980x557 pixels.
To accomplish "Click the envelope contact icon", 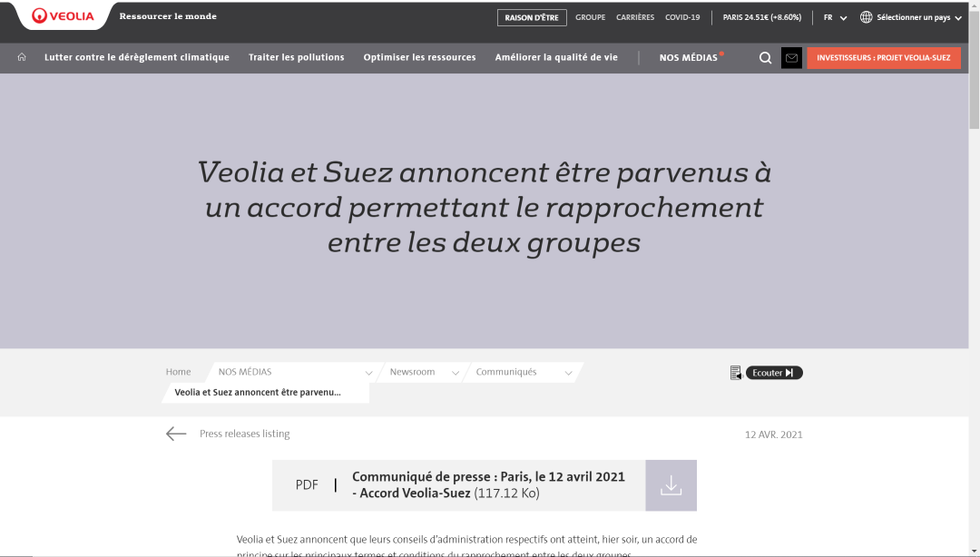I will coord(791,58).
